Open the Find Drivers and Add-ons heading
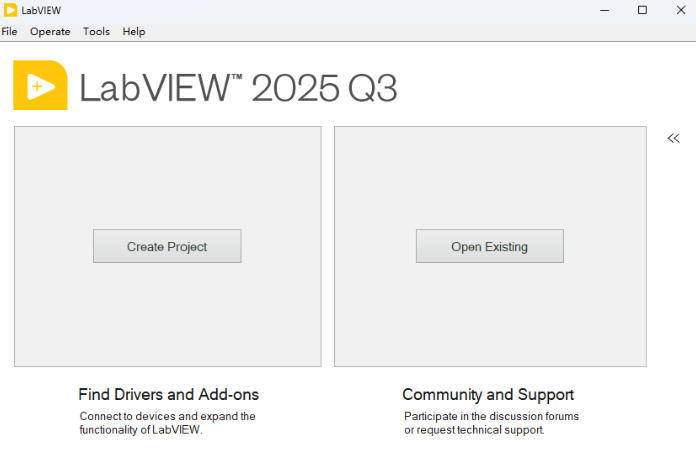 168,394
